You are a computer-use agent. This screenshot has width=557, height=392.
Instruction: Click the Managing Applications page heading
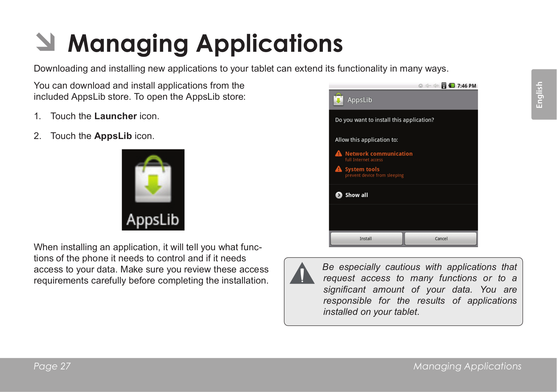[x=205, y=44]
